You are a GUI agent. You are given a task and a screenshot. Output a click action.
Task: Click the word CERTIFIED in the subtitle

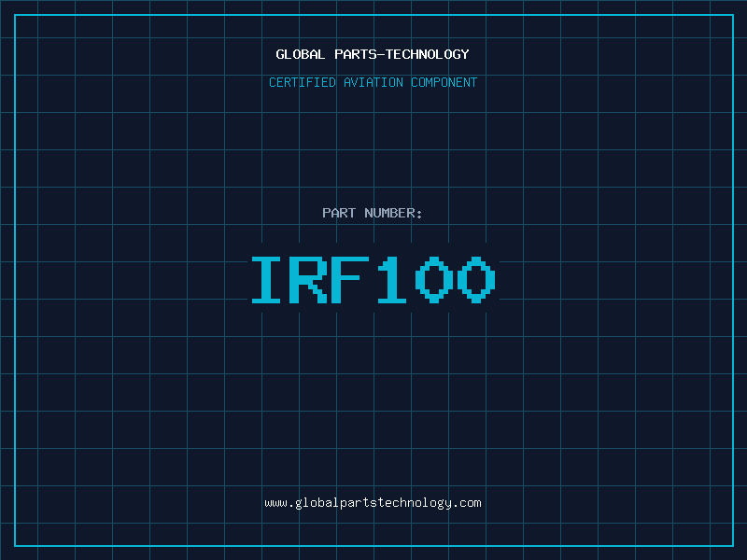click(302, 82)
